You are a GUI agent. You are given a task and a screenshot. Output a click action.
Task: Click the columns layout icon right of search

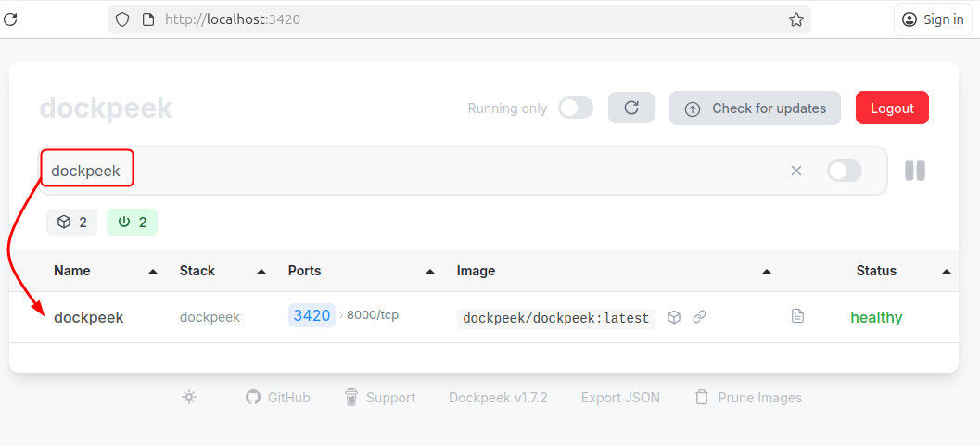(914, 171)
